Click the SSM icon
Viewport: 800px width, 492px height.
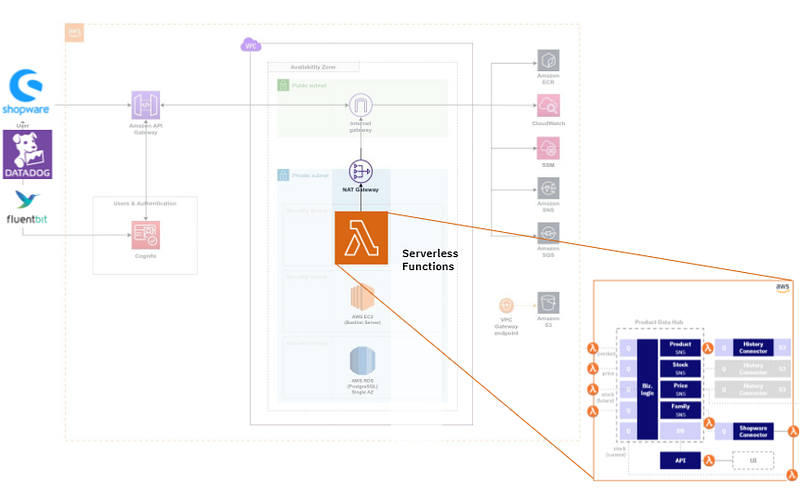548,148
